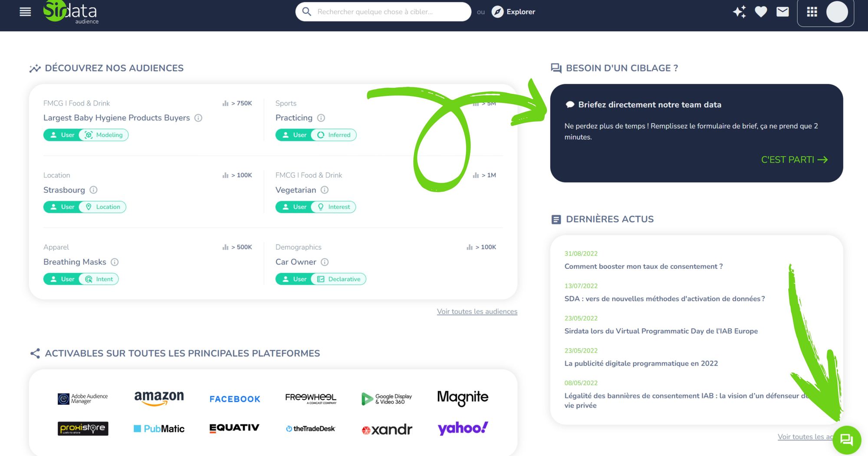This screenshot has height=456, width=868.
Task: Click the Location tag under Strasbourg
Action: point(103,207)
